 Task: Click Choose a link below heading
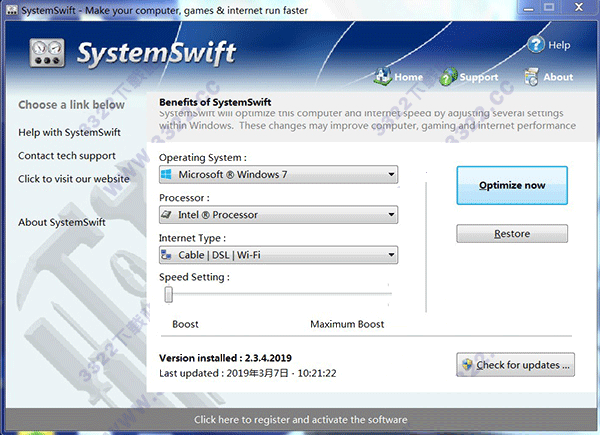point(71,104)
